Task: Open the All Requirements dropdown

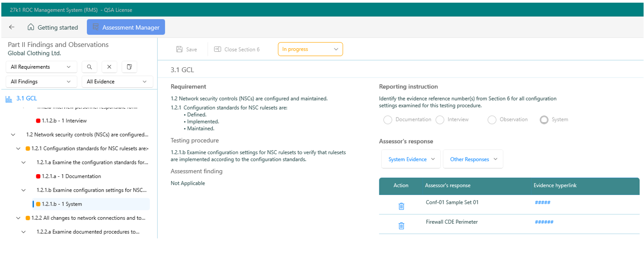Action: (41, 67)
